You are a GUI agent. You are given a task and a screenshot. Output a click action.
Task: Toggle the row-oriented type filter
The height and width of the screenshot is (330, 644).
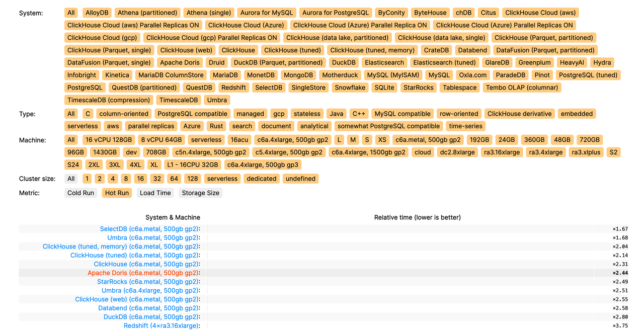[458, 114]
